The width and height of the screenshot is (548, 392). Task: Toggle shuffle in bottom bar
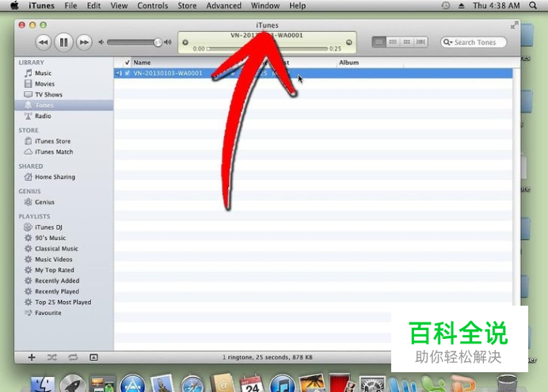tap(52, 357)
